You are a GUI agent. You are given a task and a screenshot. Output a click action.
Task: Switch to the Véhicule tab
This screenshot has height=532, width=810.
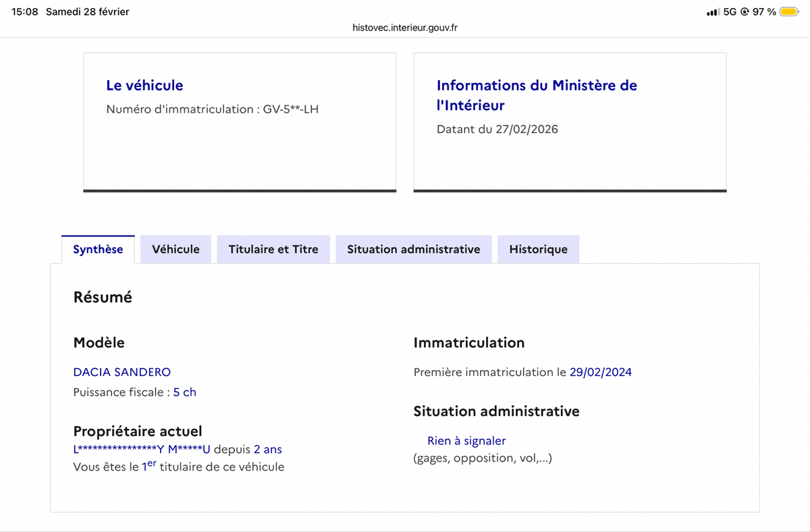(175, 249)
